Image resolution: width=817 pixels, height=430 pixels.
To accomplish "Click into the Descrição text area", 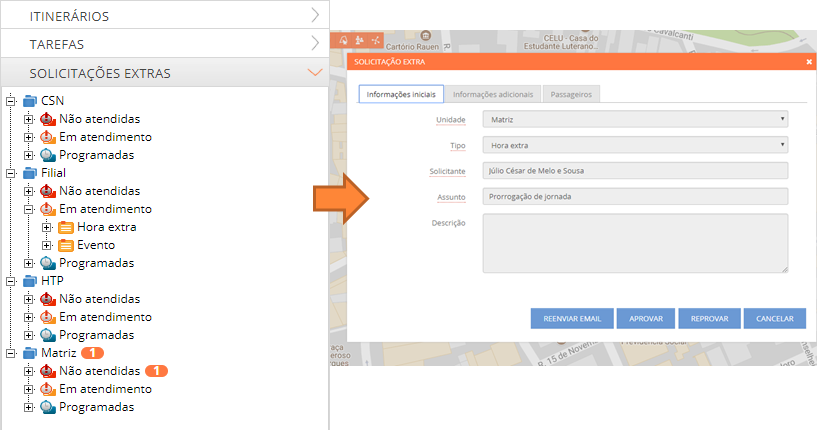I will click(635, 243).
